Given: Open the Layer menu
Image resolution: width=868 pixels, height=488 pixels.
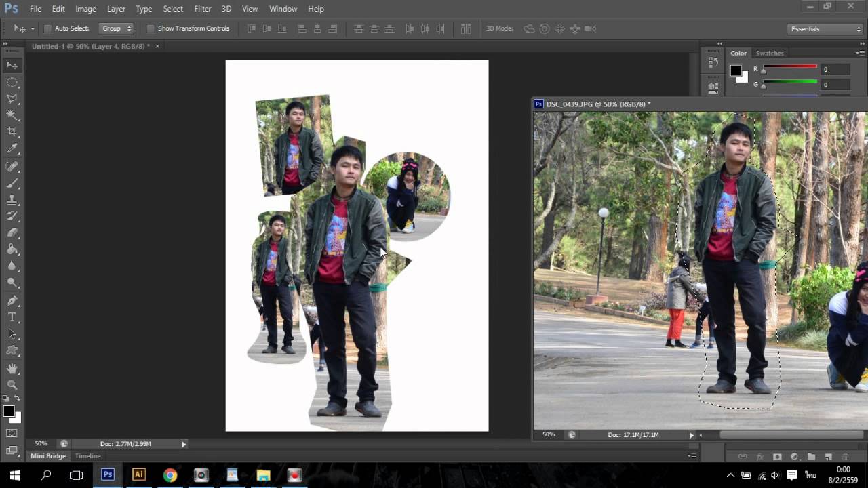Looking at the screenshot, I should [x=116, y=9].
